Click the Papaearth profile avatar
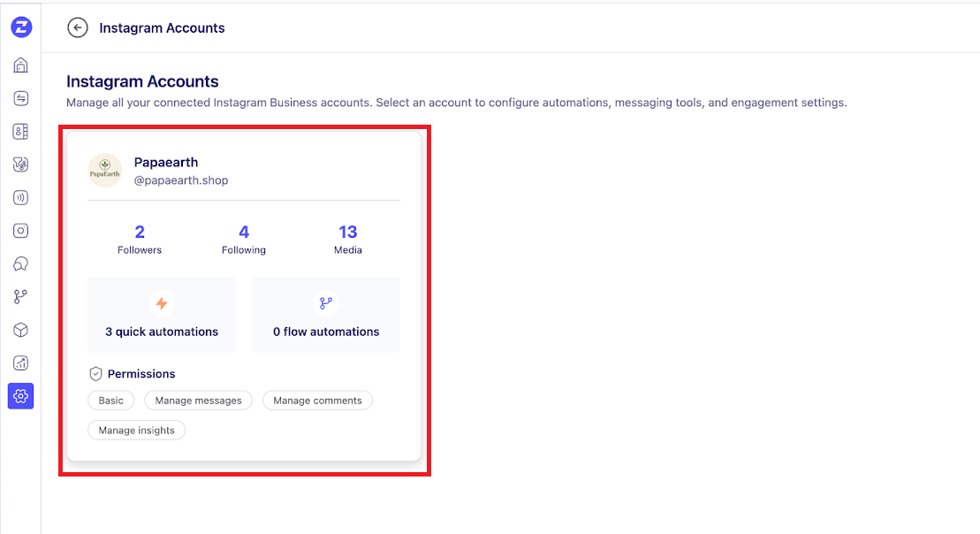The image size is (980, 534). [x=105, y=171]
